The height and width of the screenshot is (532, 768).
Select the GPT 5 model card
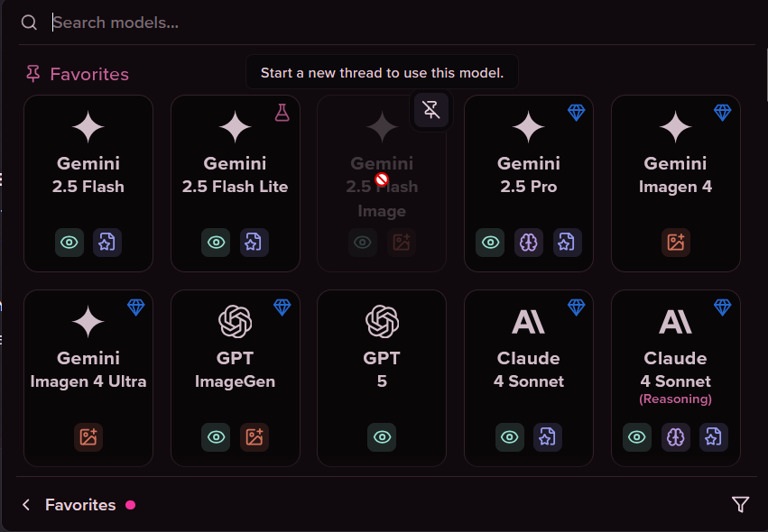tap(382, 378)
